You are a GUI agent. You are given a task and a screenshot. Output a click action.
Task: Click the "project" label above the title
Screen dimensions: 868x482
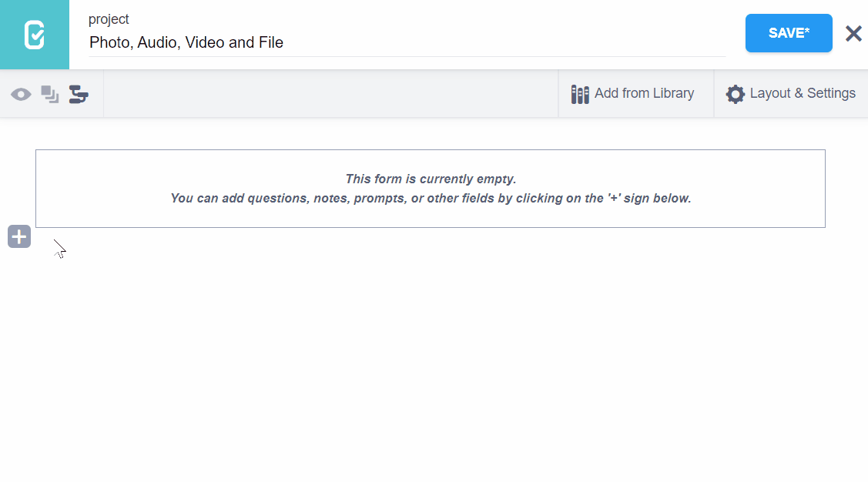point(109,19)
